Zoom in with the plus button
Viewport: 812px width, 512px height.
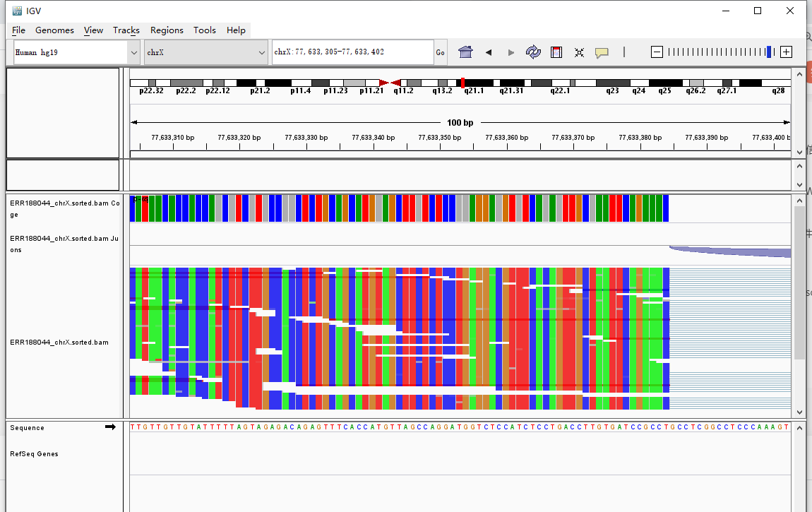tap(786, 52)
